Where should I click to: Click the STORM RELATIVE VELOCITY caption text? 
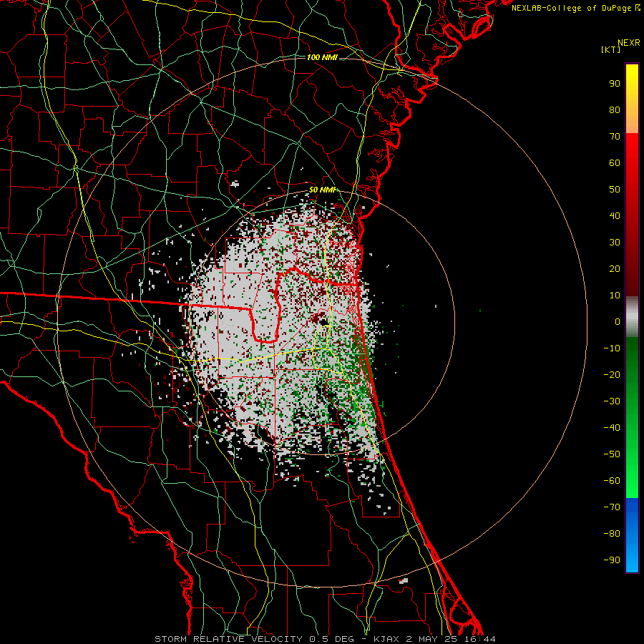pyautogui.click(x=228, y=639)
